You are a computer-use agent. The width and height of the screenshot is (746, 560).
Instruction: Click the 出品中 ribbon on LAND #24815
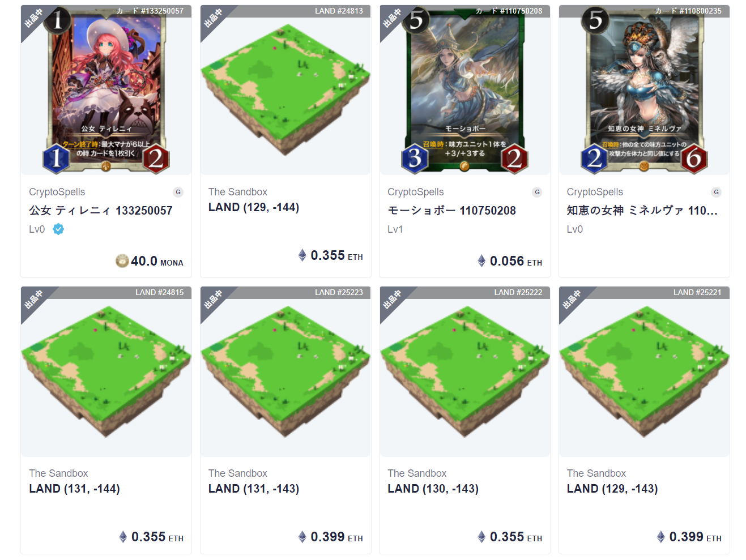tap(33, 300)
